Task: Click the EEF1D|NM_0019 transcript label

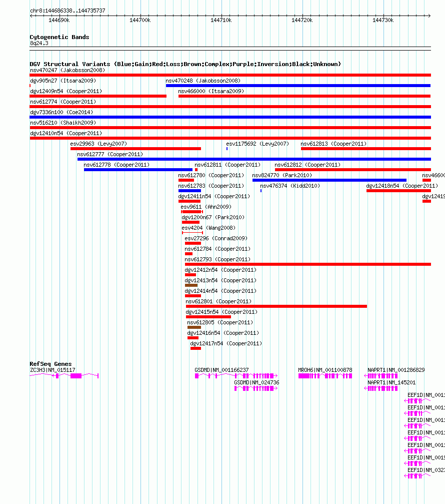Action: (x=426, y=458)
